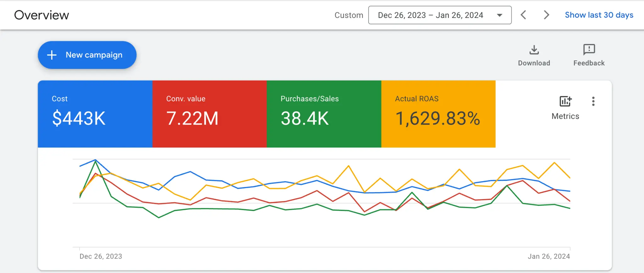644x273 pixels.
Task: Select the yellow Actual ROAS card
Action: point(438,114)
